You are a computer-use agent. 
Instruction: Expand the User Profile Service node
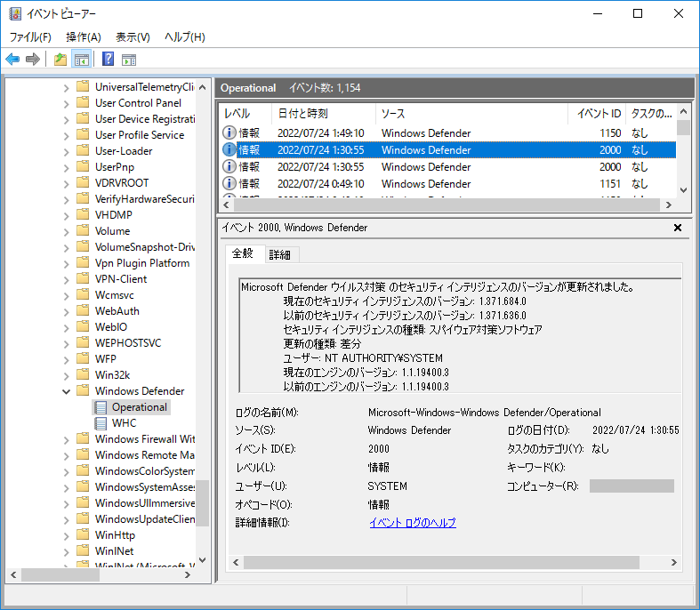coord(66,136)
